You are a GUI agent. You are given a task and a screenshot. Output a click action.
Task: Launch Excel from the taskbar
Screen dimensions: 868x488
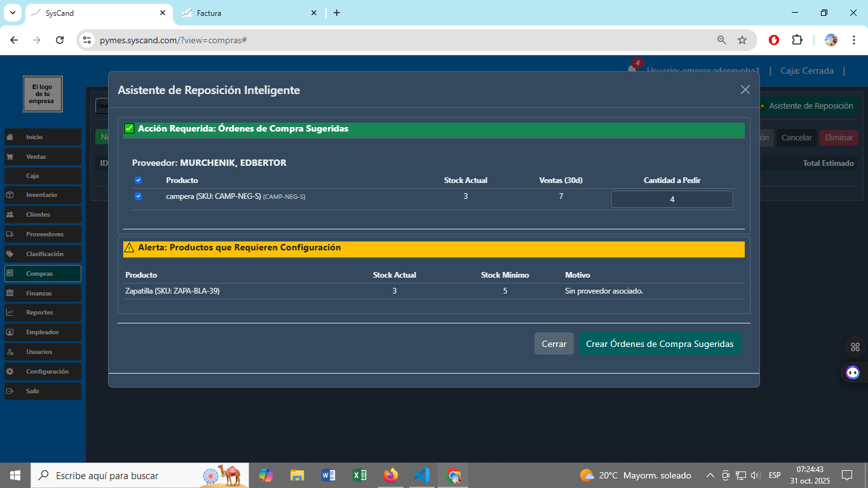pos(359,475)
